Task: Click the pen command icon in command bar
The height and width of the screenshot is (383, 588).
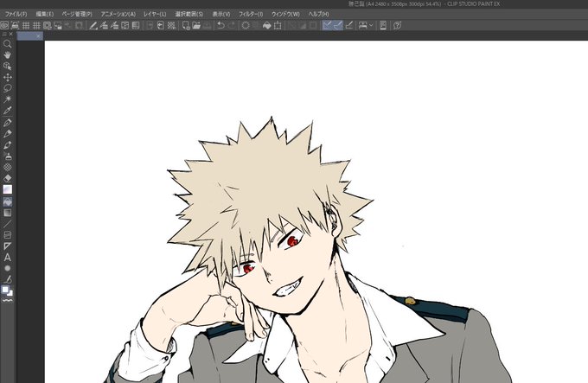Action: [93, 25]
